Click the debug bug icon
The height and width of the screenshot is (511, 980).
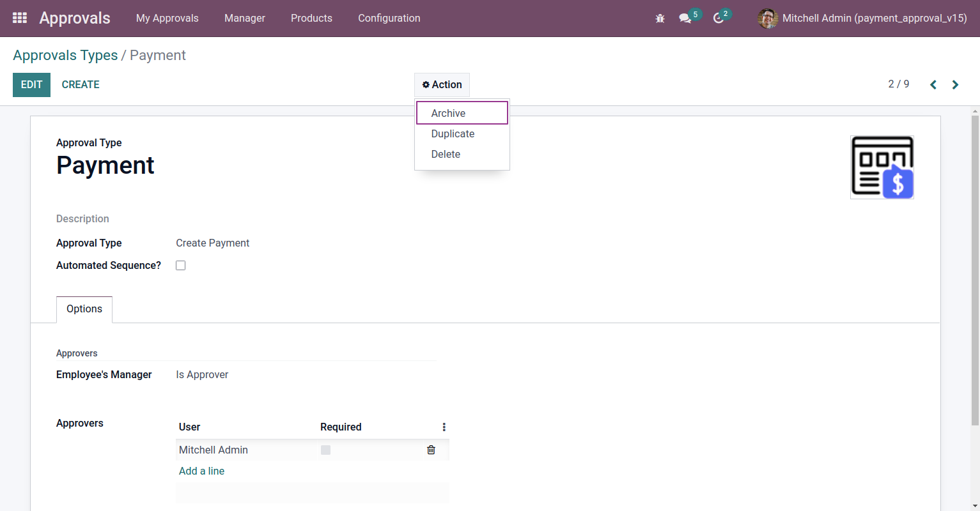[660, 19]
